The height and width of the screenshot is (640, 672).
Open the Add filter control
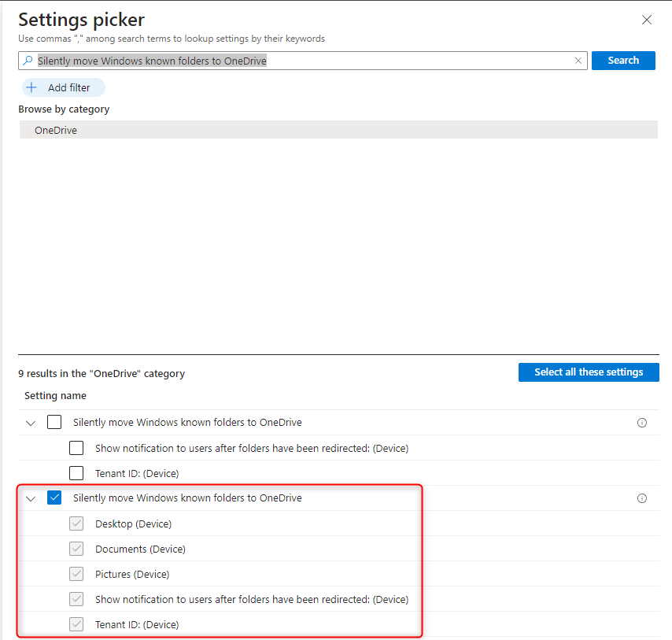pyautogui.click(x=63, y=87)
